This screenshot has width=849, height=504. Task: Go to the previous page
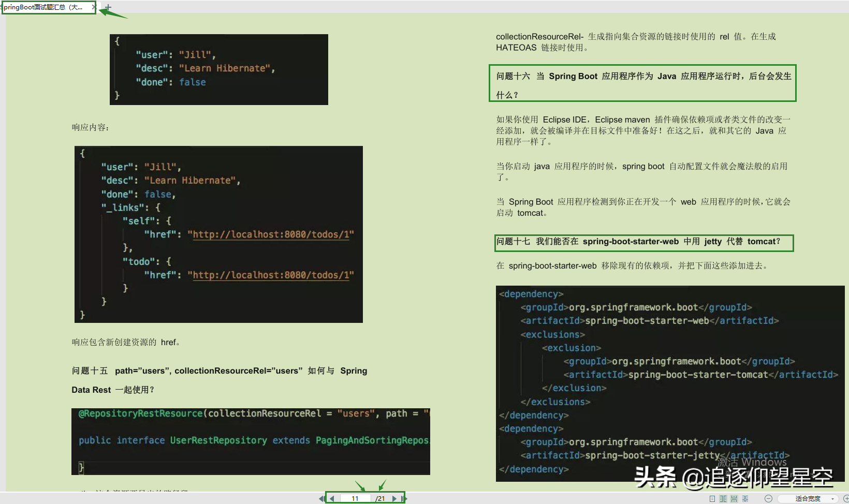pyautogui.click(x=332, y=499)
